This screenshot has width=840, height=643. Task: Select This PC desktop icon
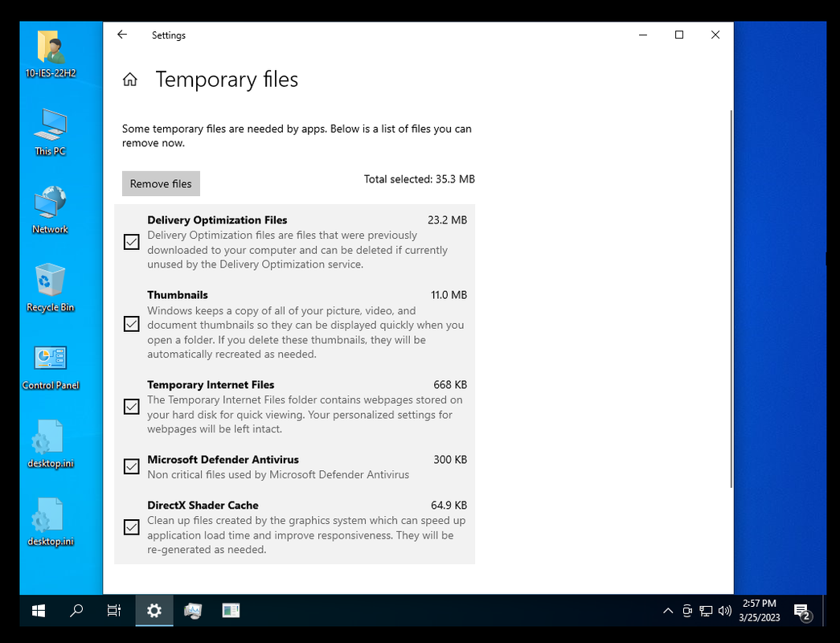click(51, 133)
